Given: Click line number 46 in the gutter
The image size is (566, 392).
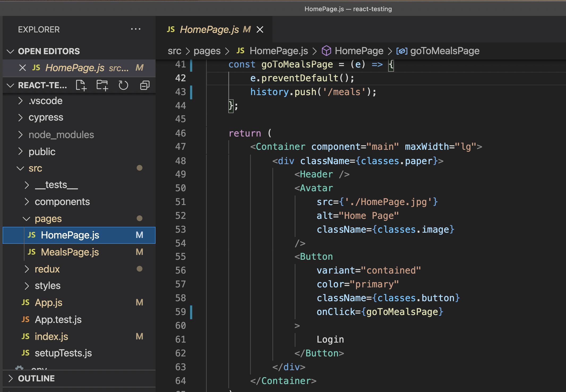Looking at the screenshot, I should click(181, 133).
